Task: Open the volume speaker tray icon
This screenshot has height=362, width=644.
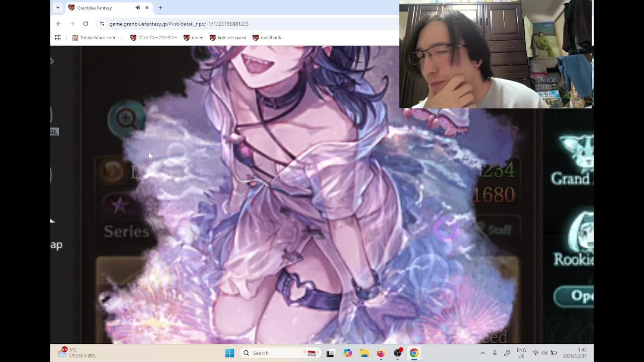Action: tap(544, 353)
